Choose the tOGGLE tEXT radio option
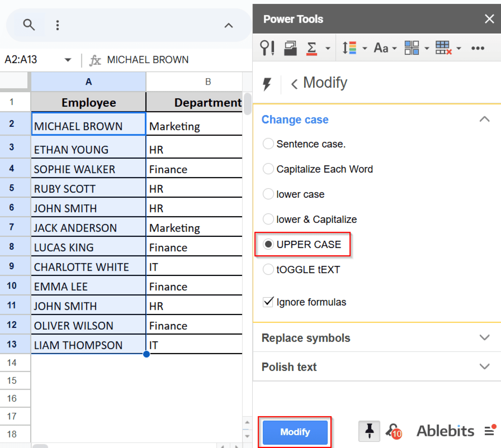The width and height of the screenshot is (501, 448). 268,269
